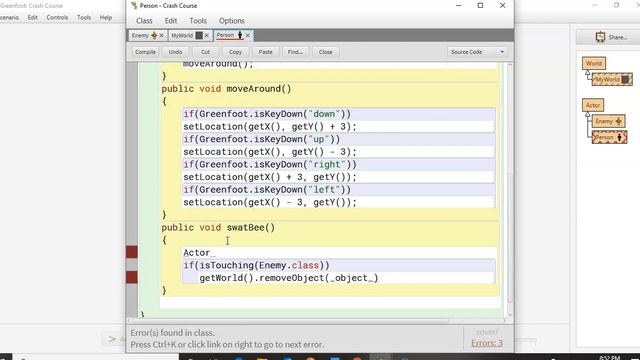This screenshot has width=640, height=360.
Task: Open the Source Code view dropdown
Action: [x=478, y=52]
